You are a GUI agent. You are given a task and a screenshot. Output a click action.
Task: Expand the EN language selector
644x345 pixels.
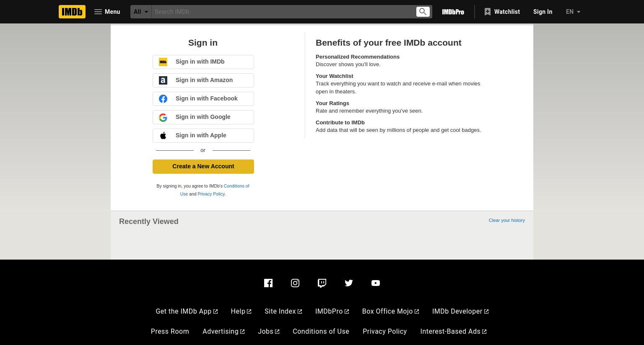pyautogui.click(x=573, y=12)
